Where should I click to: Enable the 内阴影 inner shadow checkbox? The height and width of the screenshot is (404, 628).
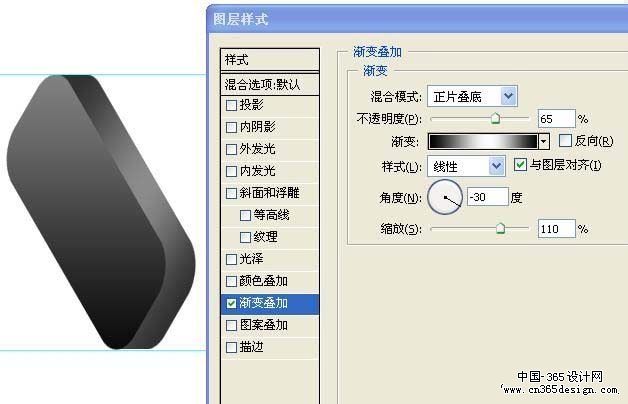pos(231,127)
